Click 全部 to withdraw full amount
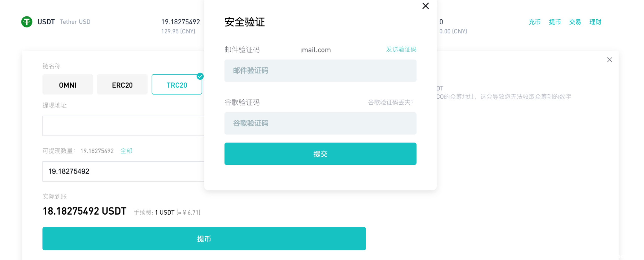 (126, 151)
